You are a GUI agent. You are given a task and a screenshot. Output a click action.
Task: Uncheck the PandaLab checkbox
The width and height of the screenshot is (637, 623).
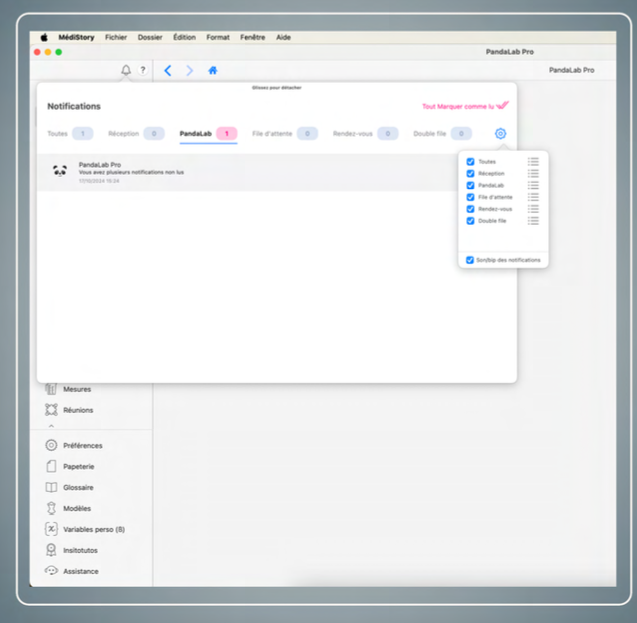point(470,185)
